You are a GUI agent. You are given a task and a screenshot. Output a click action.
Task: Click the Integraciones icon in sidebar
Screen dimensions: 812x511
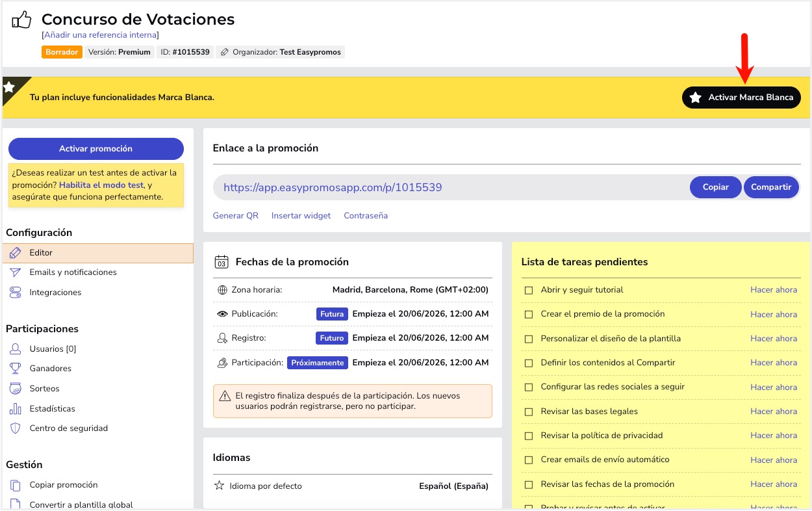tap(16, 293)
